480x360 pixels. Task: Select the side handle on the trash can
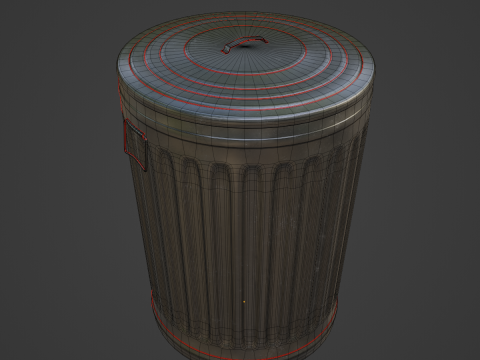point(135,145)
